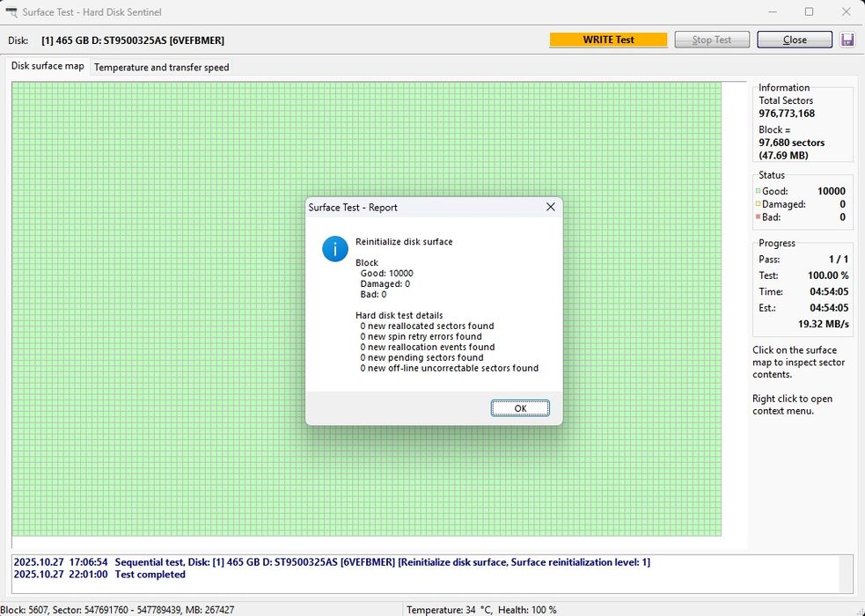Click 'Bad: 0' line in report dialog

click(x=373, y=294)
